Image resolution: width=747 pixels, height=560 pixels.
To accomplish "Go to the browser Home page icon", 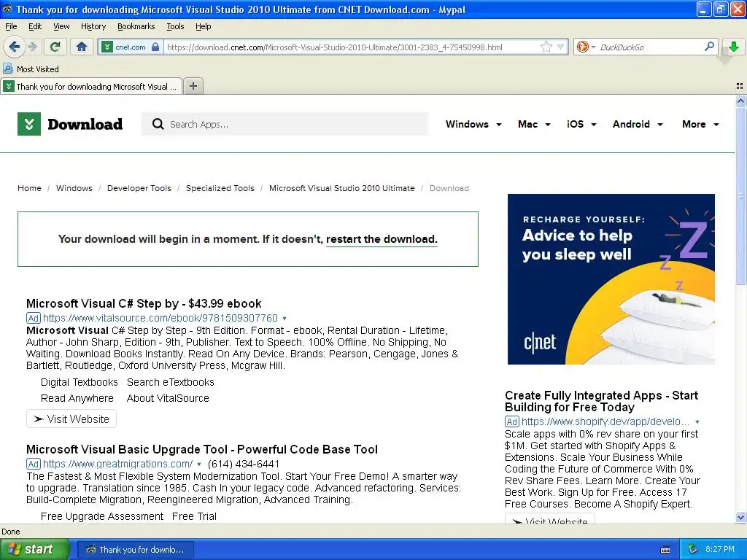I will tap(82, 47).
